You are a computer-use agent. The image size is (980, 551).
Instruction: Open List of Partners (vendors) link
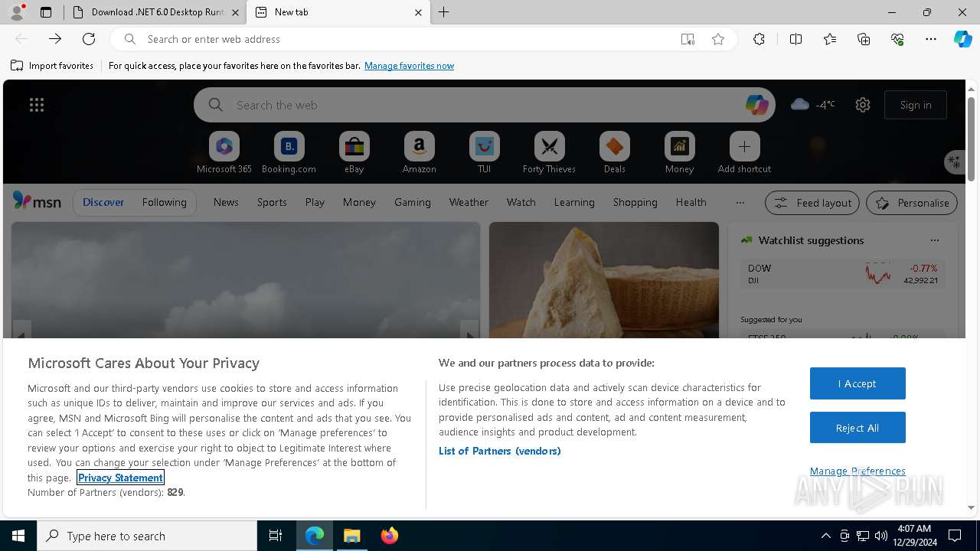tap(499, 451)
